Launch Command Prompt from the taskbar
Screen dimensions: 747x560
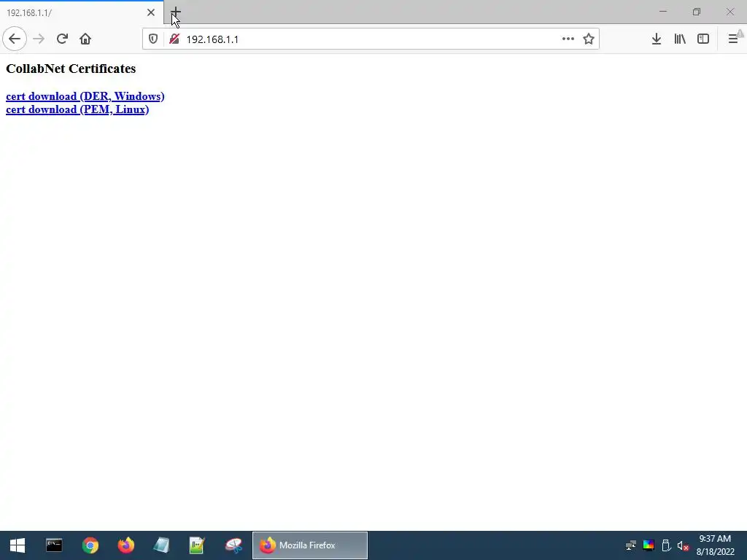click(54, 545)
